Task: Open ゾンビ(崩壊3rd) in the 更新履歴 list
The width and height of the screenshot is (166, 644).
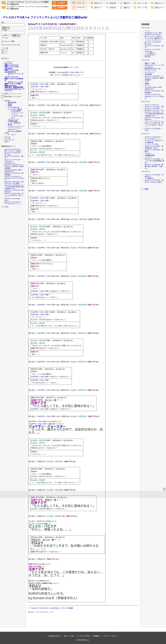Action: (150, 53)
